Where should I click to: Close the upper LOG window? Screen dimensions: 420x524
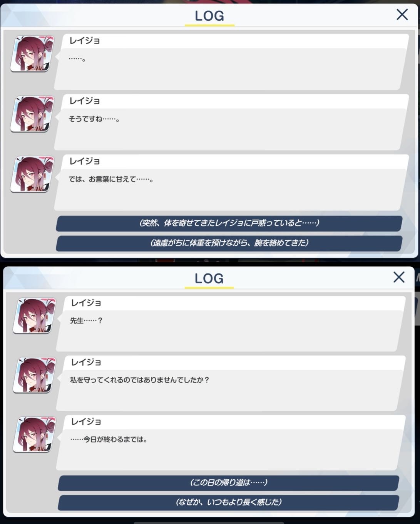coord(402,15)
